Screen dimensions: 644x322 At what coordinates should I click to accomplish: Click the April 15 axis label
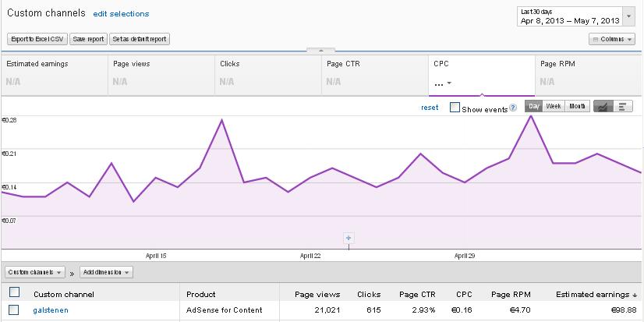pos(156,256)
